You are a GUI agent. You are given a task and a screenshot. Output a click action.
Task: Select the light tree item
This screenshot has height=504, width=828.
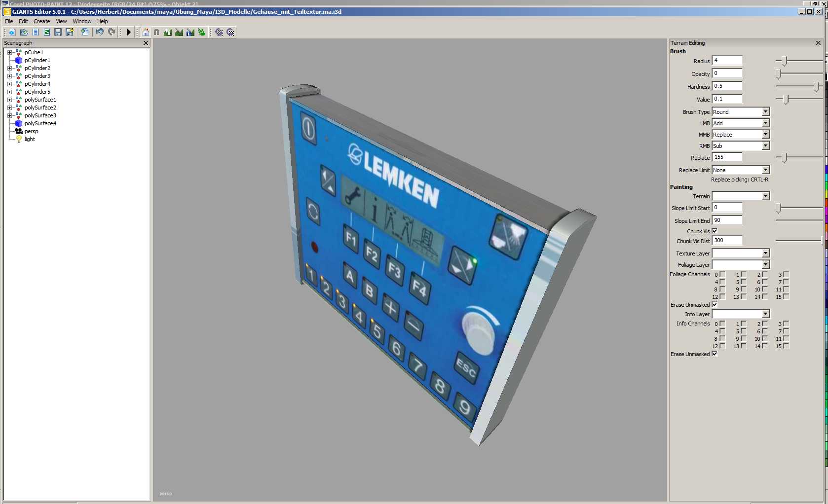(x=30, y=139)
